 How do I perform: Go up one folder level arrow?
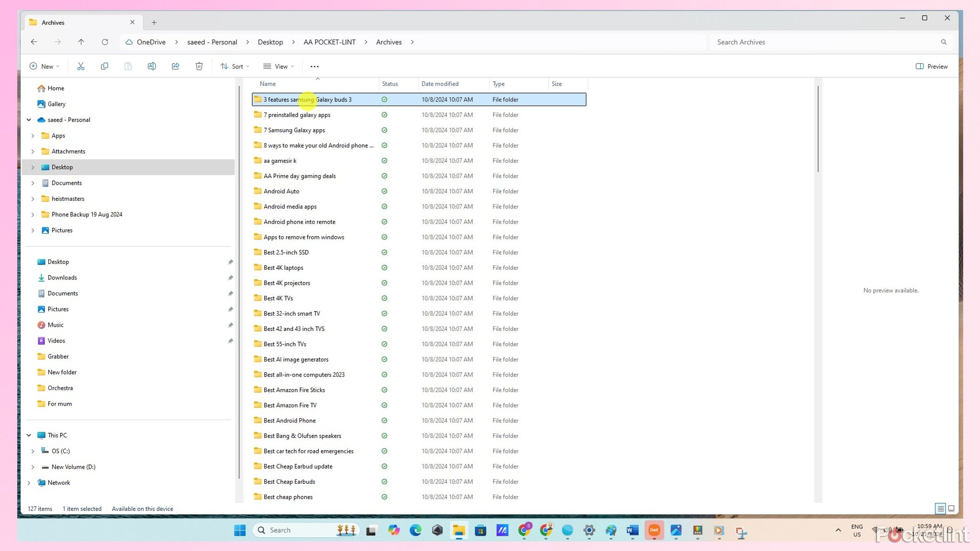pos(81,42)
